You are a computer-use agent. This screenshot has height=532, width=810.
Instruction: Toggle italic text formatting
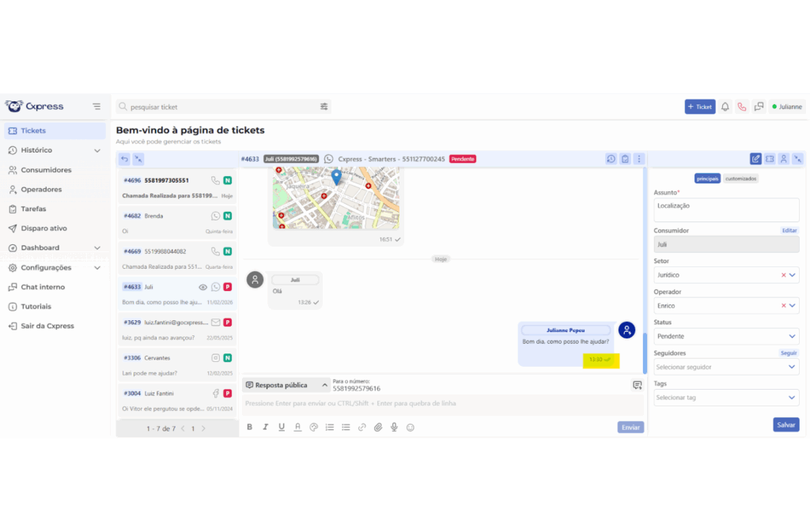tap(265, 427)
